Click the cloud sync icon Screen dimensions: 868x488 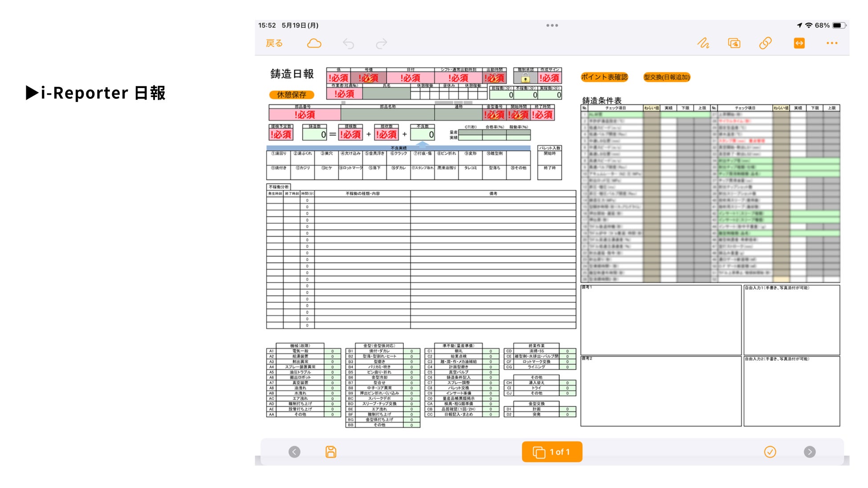(314, 43)
